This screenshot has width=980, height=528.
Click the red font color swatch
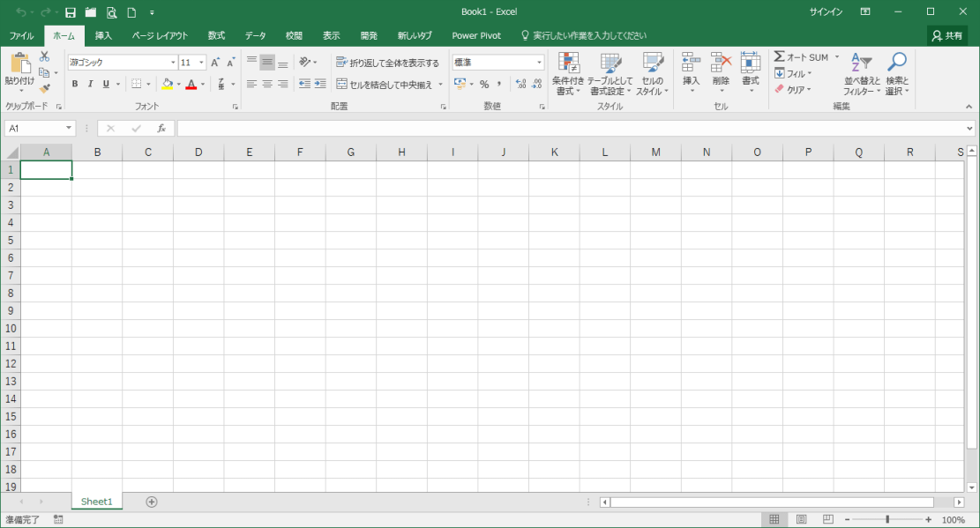click(x=191, y=88)
